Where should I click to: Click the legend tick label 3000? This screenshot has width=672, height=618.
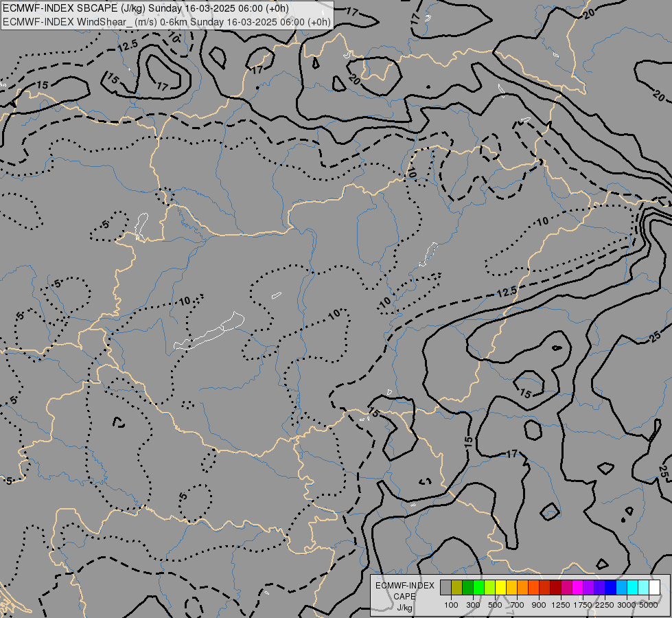[x=627, y=605]
